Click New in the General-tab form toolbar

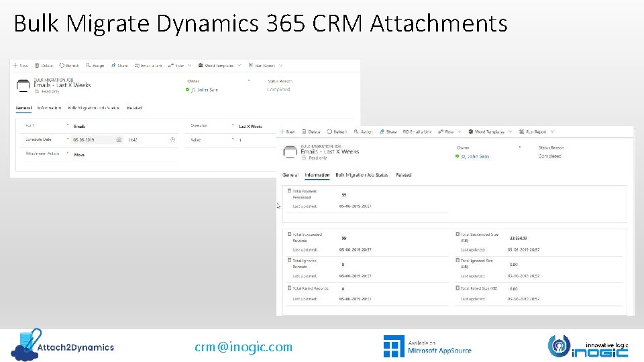(21, 65)
